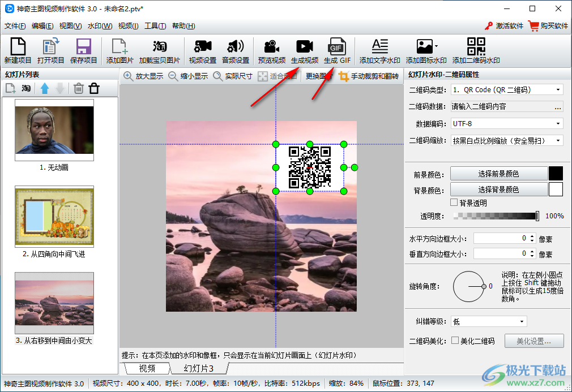Click the QR code watermark on canvas
The width and height of the screenshot is (572, 392).
(x=310, y=167)
